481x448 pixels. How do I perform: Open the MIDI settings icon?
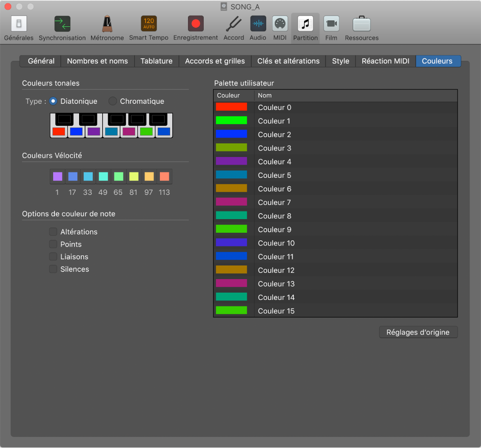click(280, 24)
